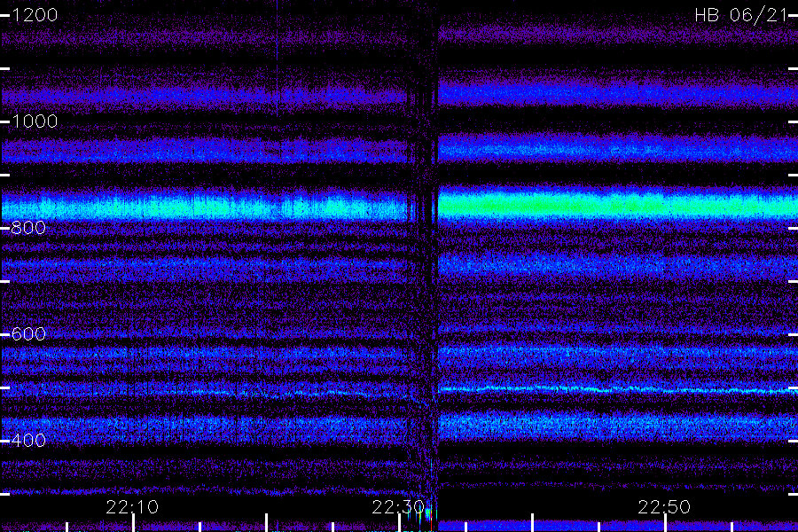Click the 1200 frequency axis label
This screenshot has width=798, height=532.
35,15
